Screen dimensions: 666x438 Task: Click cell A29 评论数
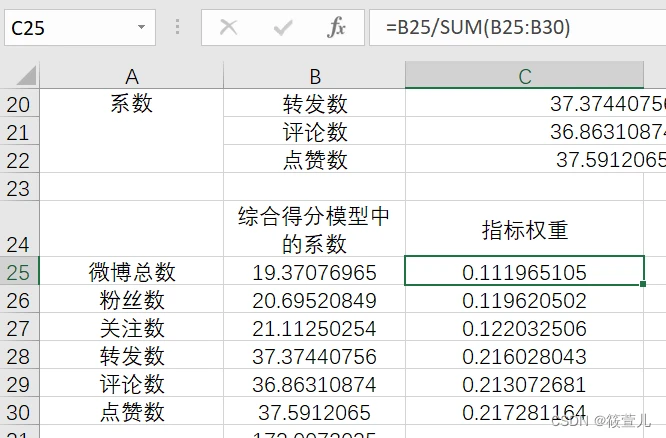[x=132, y=383]
